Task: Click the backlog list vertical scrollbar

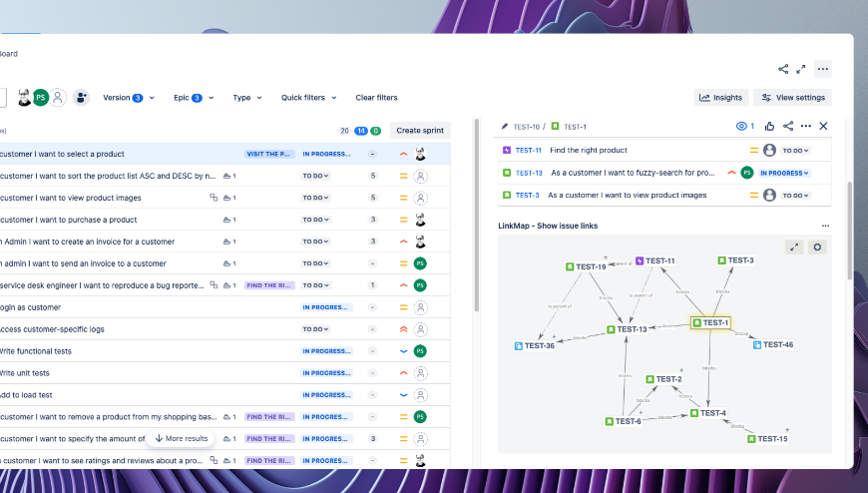Action: 476,216
